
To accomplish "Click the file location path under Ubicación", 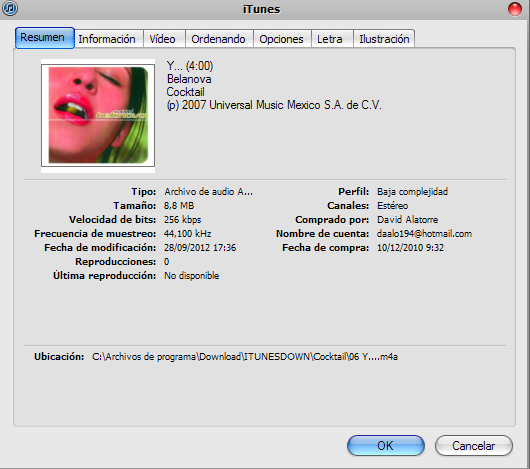I will coord(245,356).
